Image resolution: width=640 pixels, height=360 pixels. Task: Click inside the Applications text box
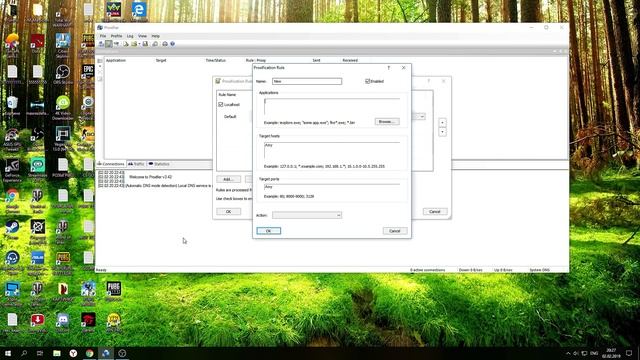click(332, 107)
